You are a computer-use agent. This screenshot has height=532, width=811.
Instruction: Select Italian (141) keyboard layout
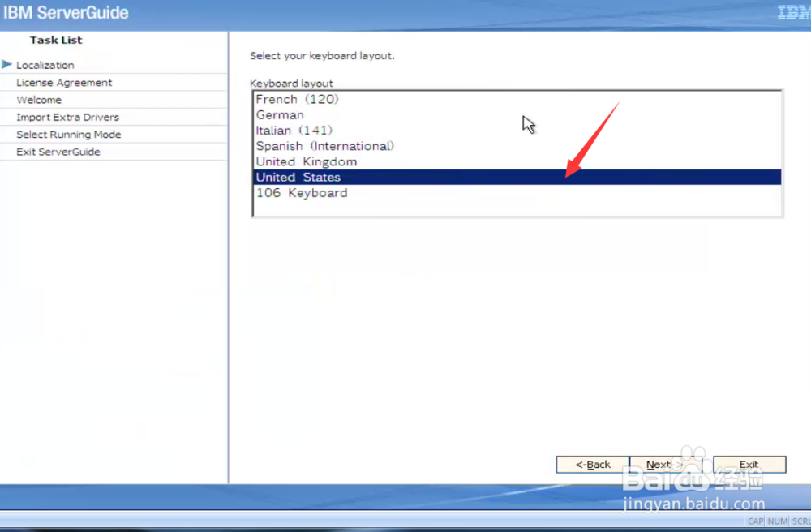click(517, 131)
